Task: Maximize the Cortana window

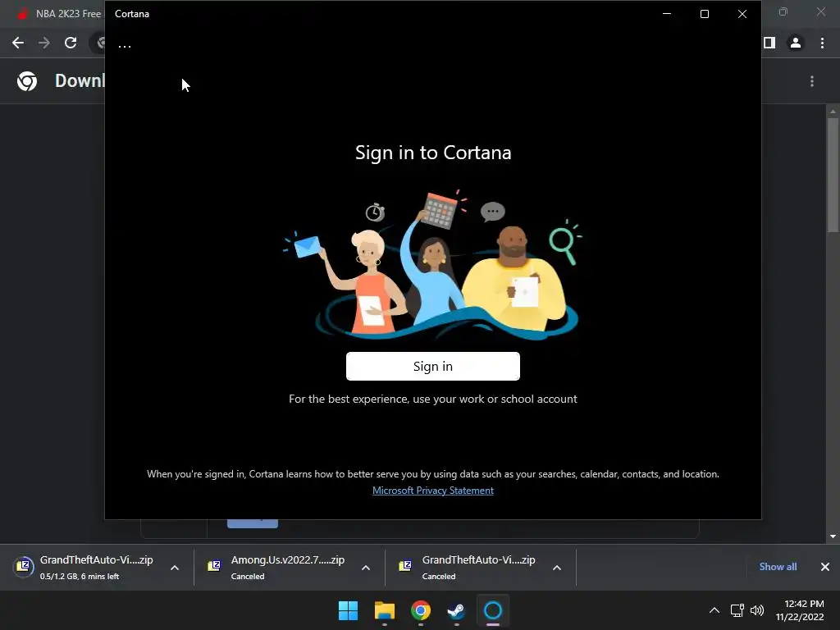Action: tap(705, 14)
